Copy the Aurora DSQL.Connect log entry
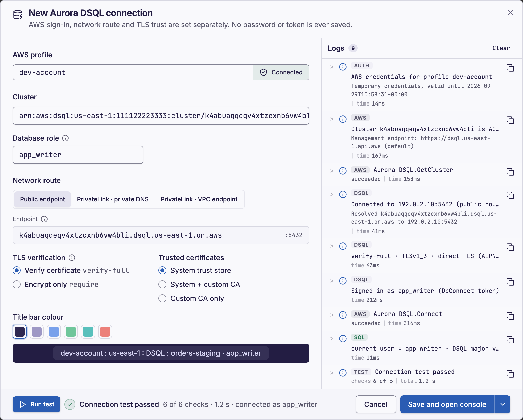 click(510, 316)
